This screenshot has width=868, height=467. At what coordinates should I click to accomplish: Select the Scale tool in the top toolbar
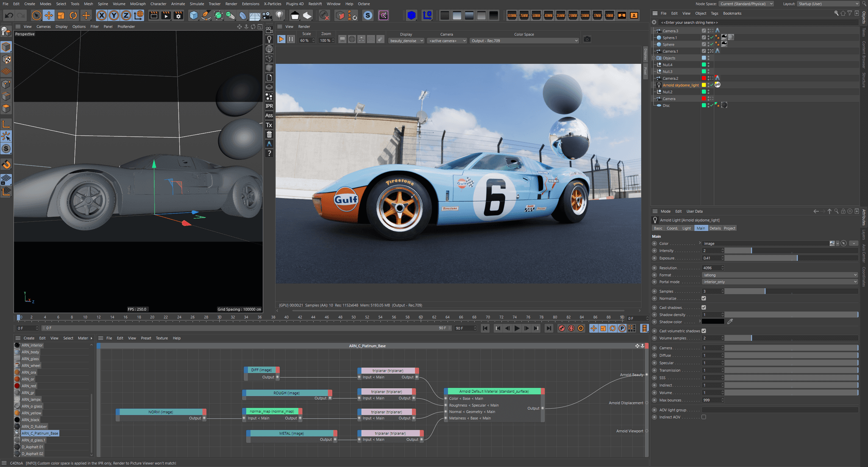[x=61, y=15]
